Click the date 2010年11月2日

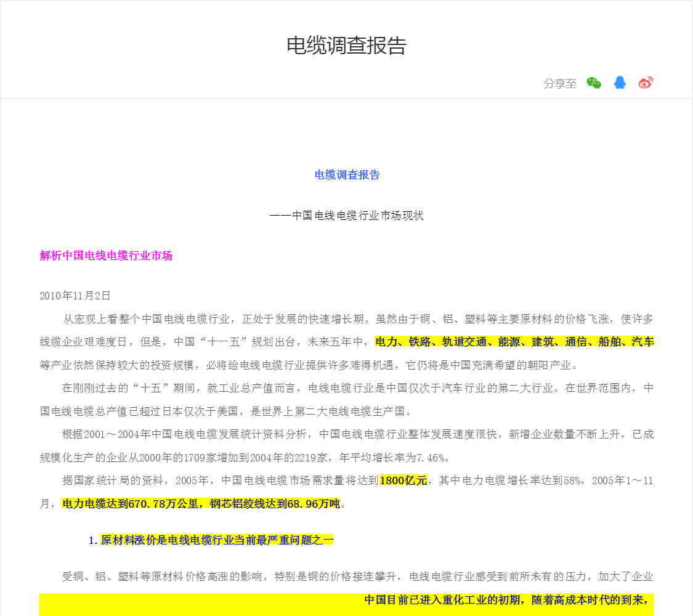pos(75,296)
